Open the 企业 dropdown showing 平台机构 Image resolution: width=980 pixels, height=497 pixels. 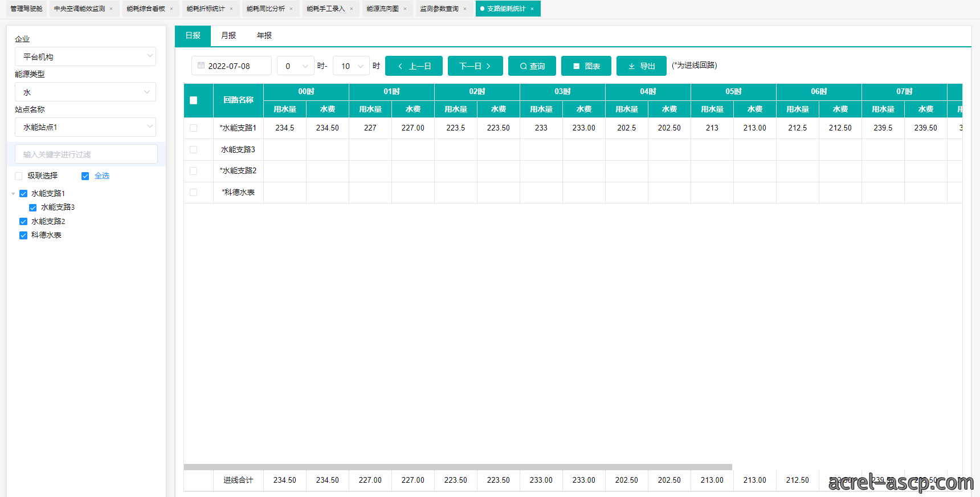click(85, 56)
